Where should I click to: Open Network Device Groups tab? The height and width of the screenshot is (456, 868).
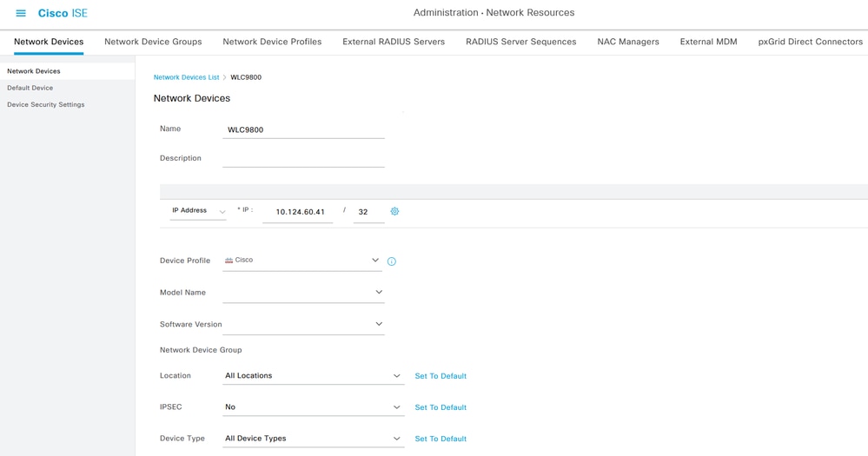[x=153, y=42]
